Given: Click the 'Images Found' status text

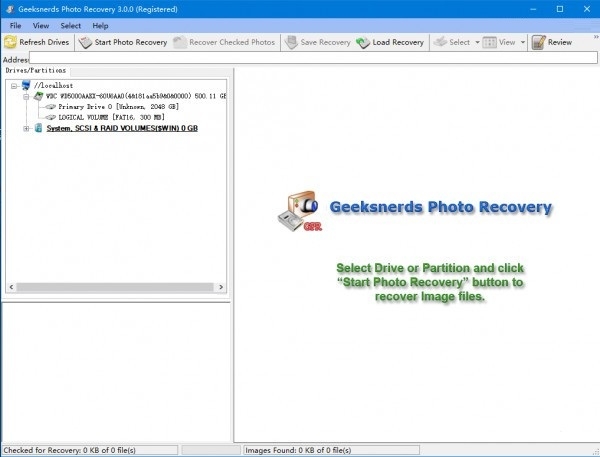Looking at the screenshot, I should pos(298,450).
